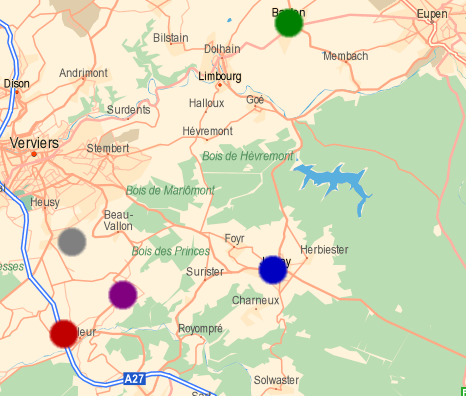The width and height of the screenshot is (466, 396).
Task: Select the Eupen label
Action: [432, 14]
